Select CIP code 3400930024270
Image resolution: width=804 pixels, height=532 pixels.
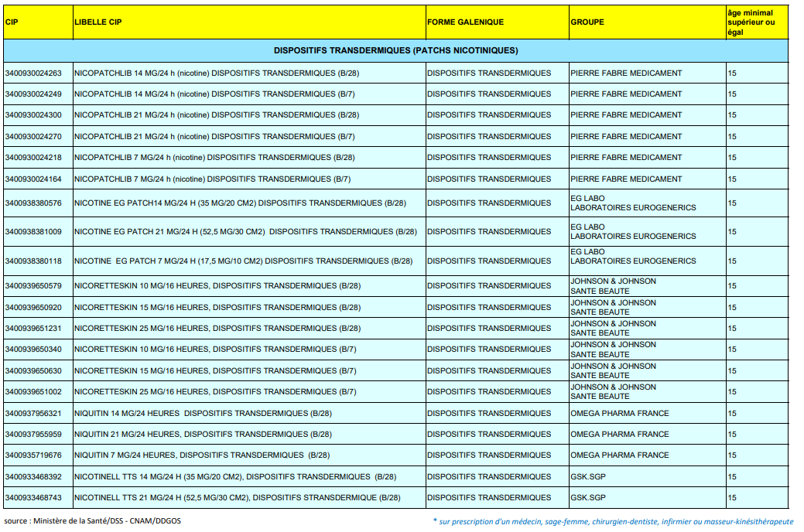coord(33,137)
